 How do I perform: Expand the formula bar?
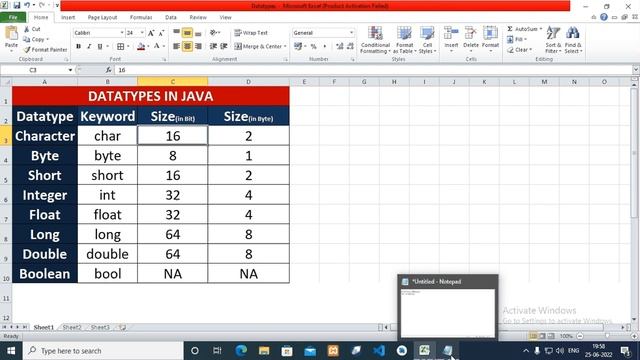click(x=636, y=70)
